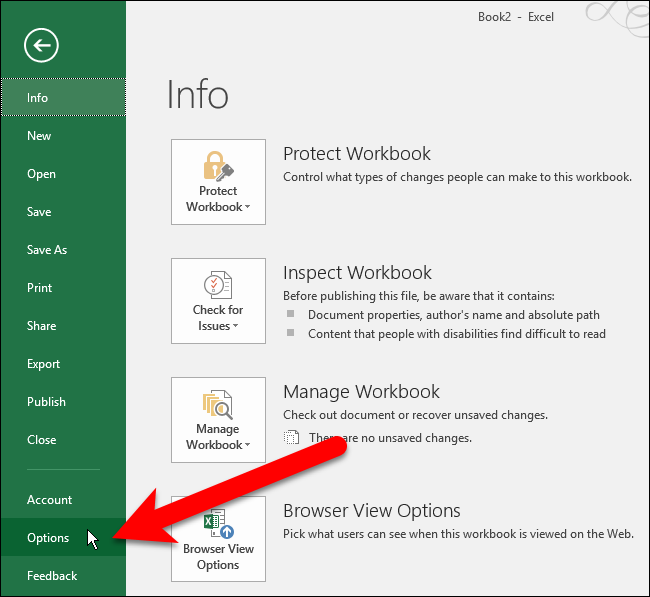650x597 pixels.
Task: Select Save in the backstage menu
Action: (x=63, y=211)
